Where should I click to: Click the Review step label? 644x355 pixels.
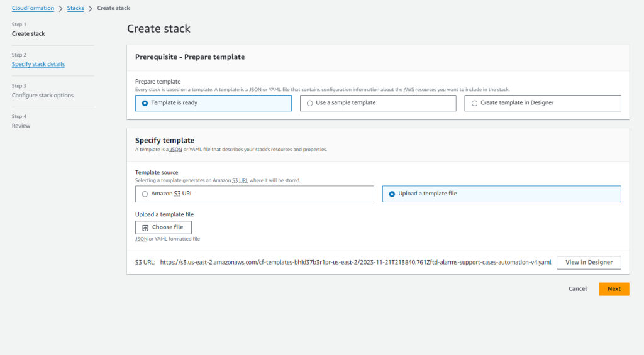pos(21,126)
